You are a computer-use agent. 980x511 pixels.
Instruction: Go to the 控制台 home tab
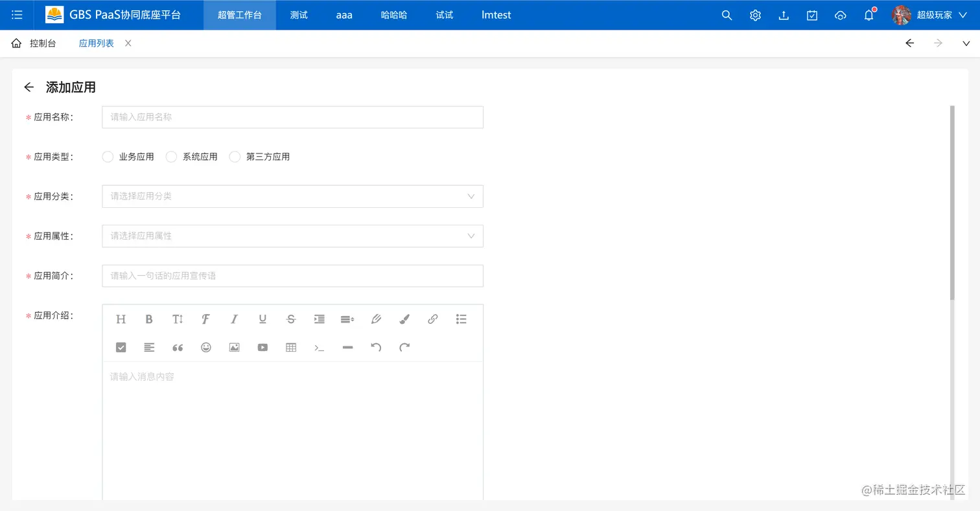(34, 43)
